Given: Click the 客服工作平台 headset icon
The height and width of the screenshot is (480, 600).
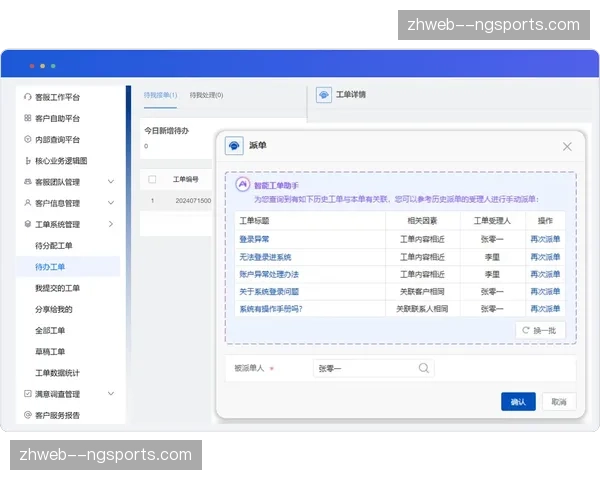Looking at the screenshot, I should 27,97.
